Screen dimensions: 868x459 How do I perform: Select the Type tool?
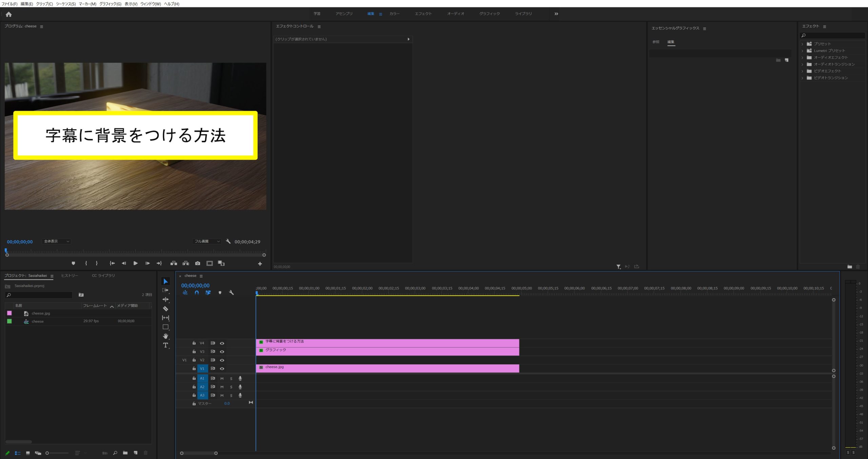(166, 345)
